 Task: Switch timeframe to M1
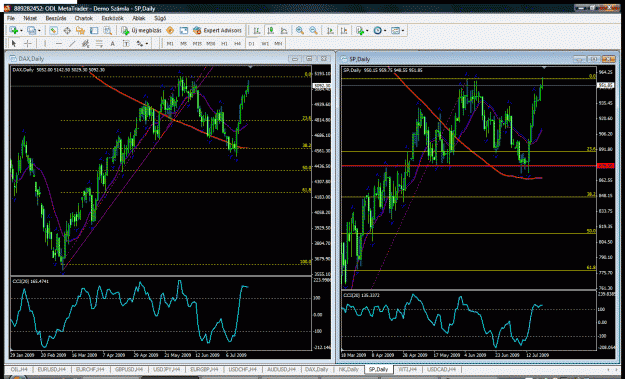coord(170,43)
